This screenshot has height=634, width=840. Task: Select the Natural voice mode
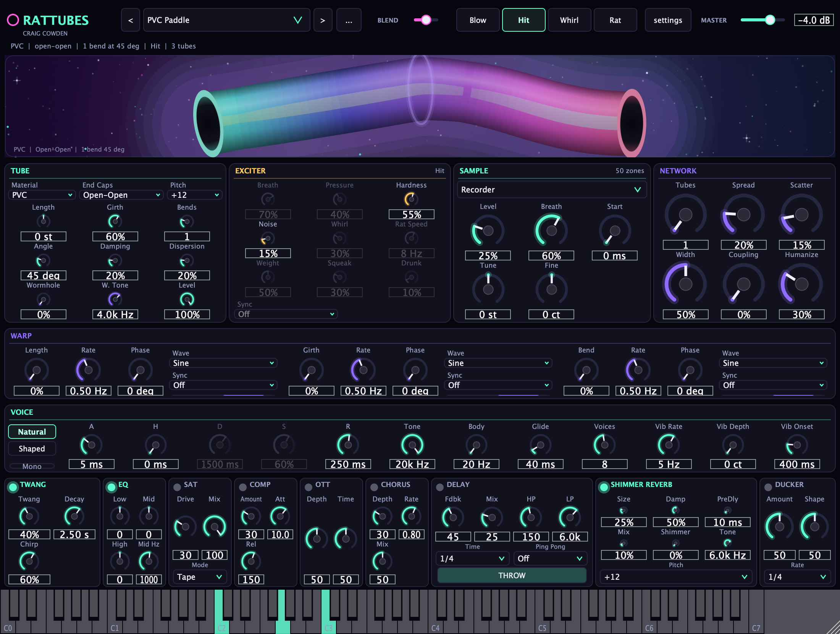[x=32, y=432]
